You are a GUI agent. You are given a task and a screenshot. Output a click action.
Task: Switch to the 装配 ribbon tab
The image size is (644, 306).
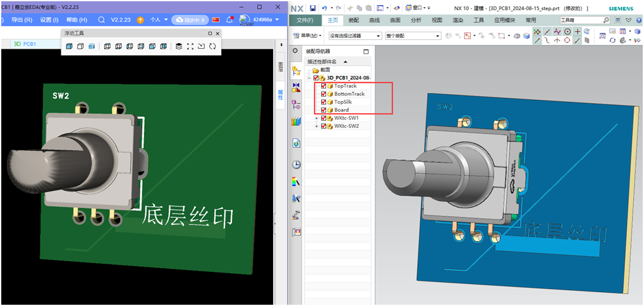click(355, 20)
